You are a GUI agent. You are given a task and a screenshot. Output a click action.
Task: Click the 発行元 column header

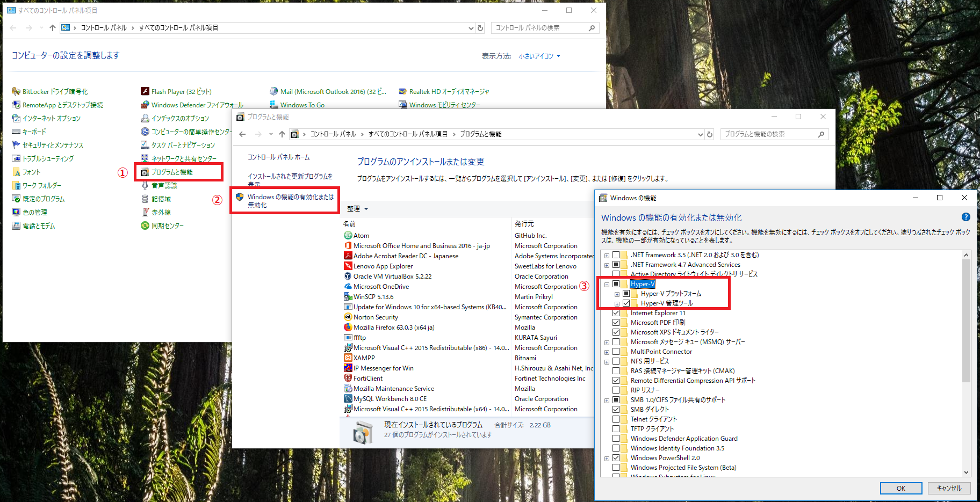[x=524, y=223]
